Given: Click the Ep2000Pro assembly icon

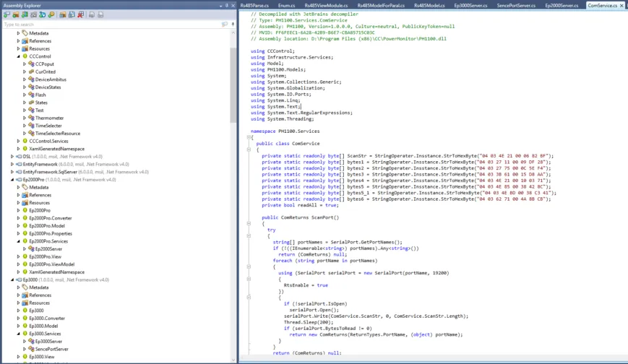Looking at the screenshot, I should 19,179.
